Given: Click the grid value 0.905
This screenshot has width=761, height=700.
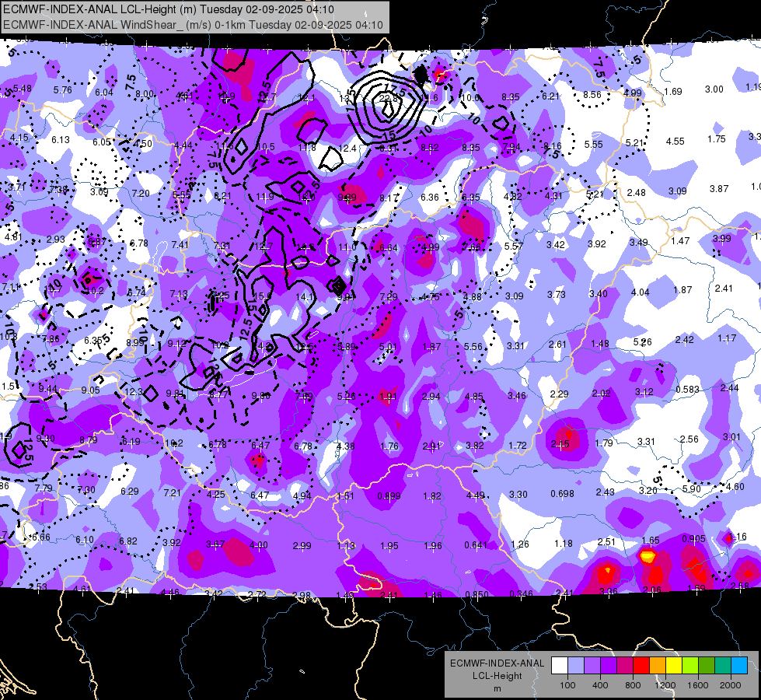Looking at the screenshot, I should pos(693,539).
